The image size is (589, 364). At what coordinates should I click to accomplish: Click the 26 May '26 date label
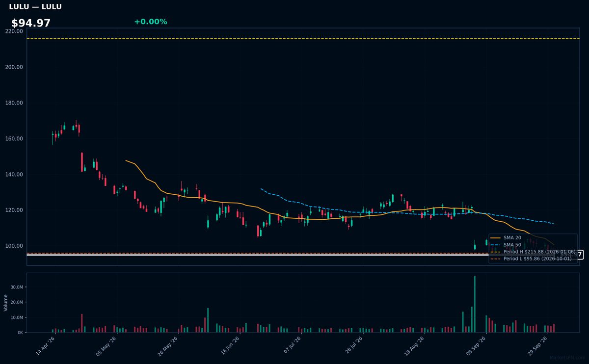point(168,346)
